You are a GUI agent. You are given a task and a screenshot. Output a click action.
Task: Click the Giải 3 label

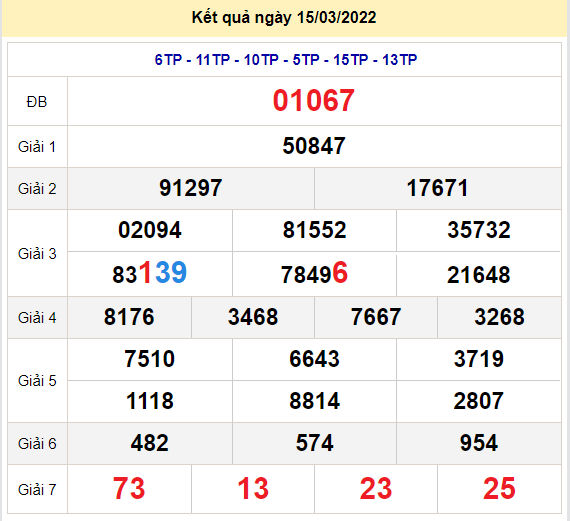coord(37,254)
